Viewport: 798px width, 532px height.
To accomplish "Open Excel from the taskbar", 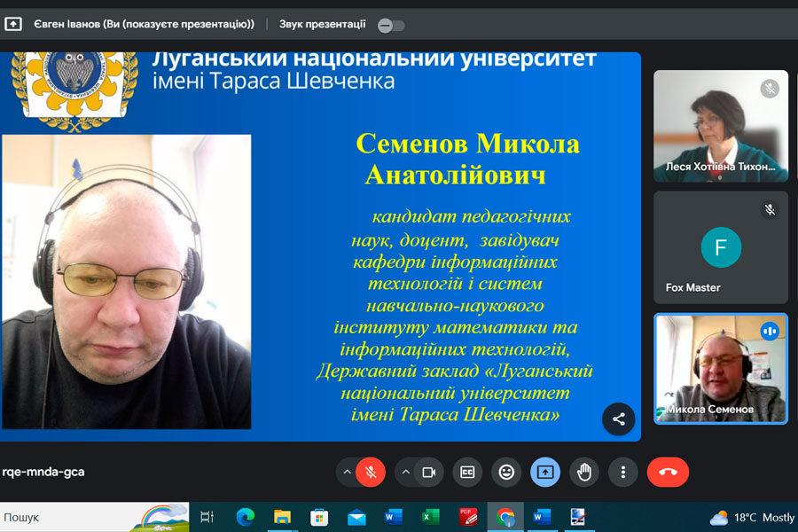I will click(x=431, y=517).
